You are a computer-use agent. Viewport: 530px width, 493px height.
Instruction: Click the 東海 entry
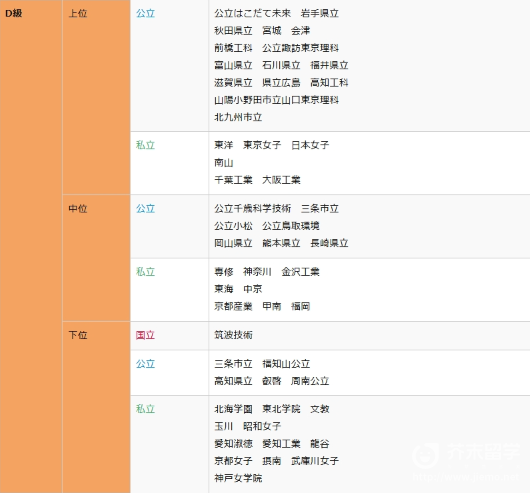224,289
